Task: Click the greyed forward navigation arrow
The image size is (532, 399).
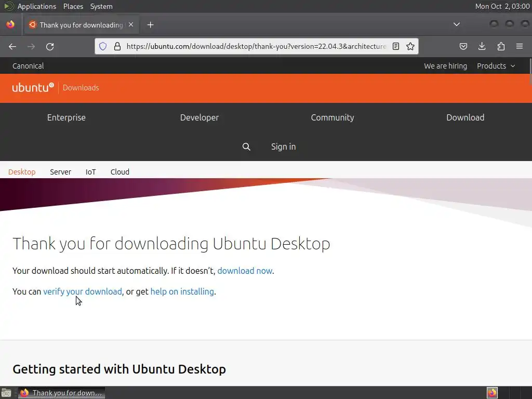Action: (31, 46)
